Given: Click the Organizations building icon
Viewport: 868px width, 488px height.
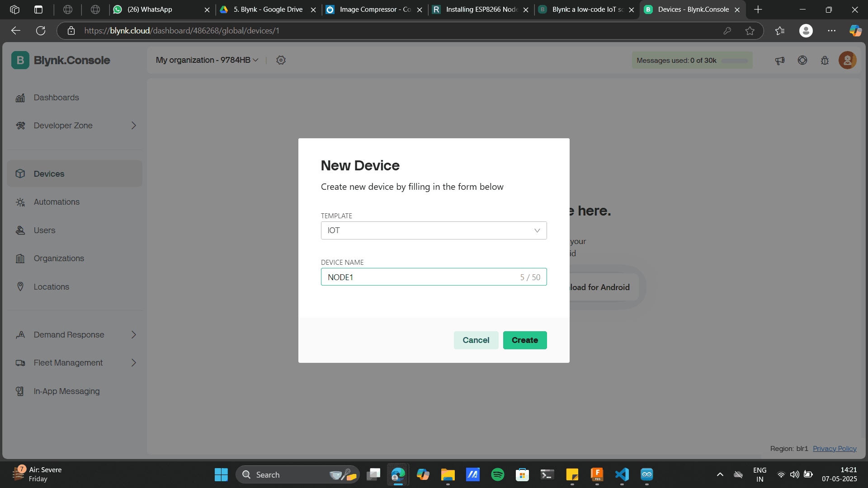Looking at the screenshot, I should [20, 258].
